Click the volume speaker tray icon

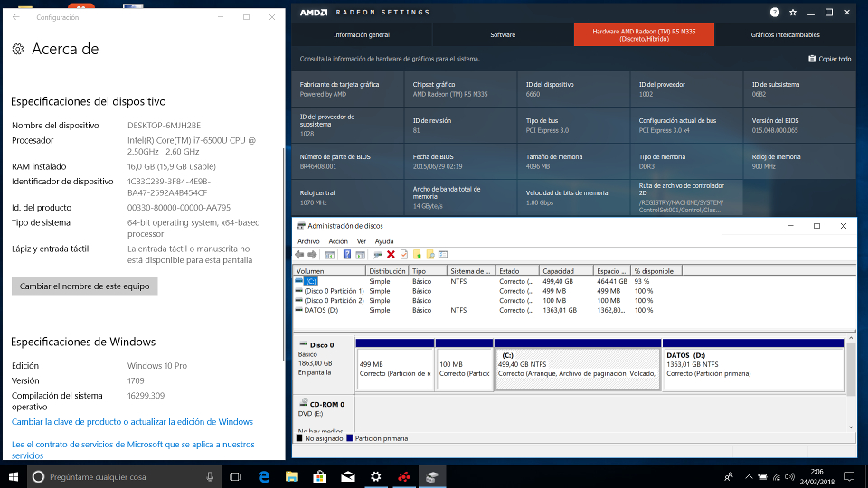click(x=790, y=476)
